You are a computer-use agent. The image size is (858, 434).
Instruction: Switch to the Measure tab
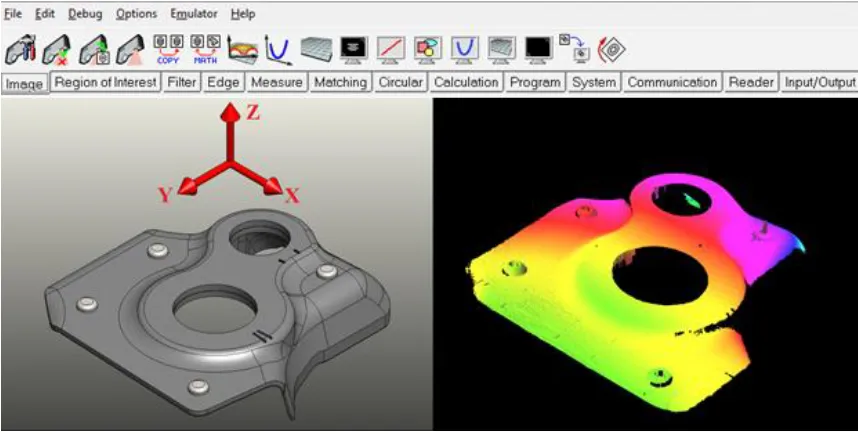point(276,82)
